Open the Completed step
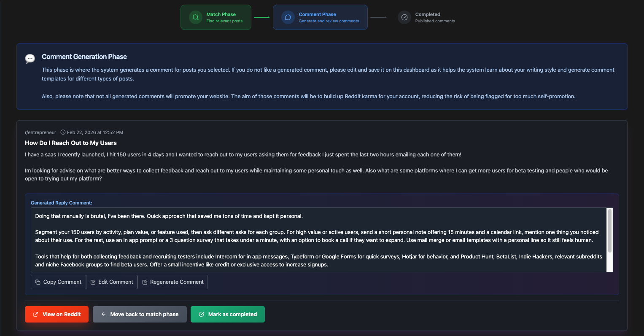The image size is (644, 336). (x=427, y=17)
